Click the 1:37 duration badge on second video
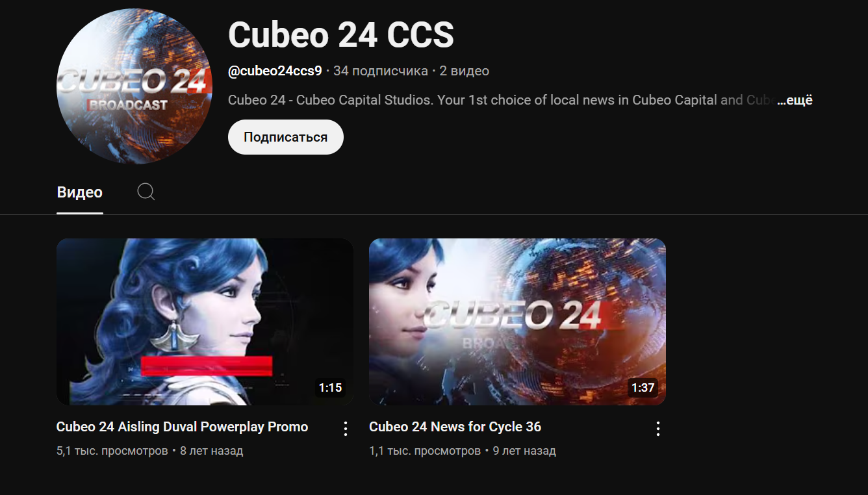 click(643, 388)
